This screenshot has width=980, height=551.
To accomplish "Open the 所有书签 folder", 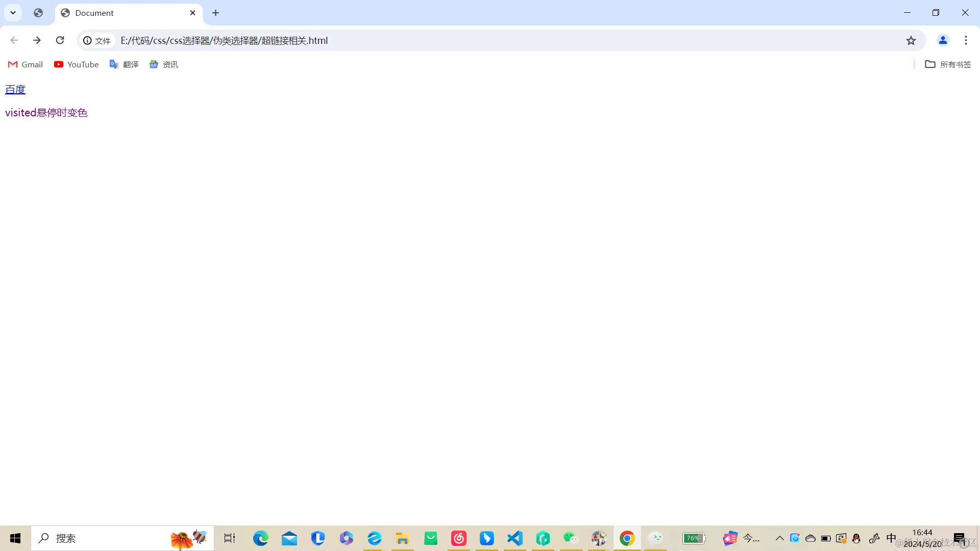I will tap(948, 64).
